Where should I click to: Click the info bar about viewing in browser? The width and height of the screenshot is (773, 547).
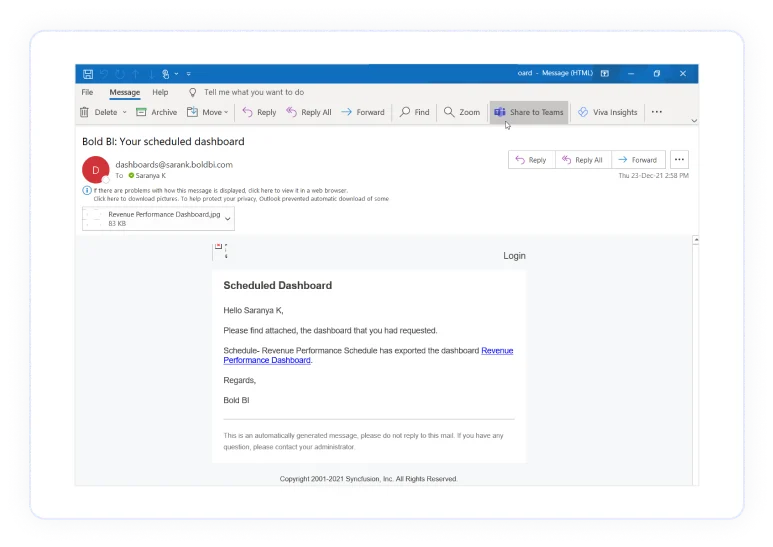click(220, 190)
